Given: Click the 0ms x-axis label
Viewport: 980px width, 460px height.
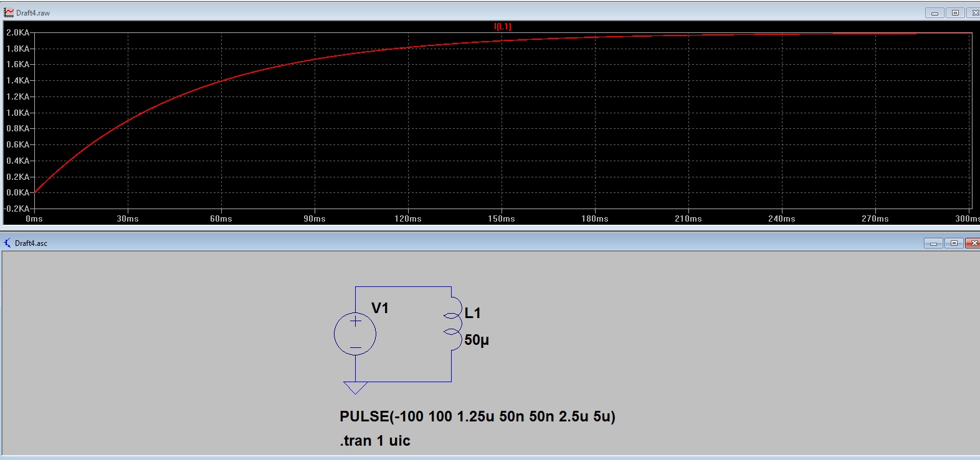Looking at the screenshot, I should [34, 218].
